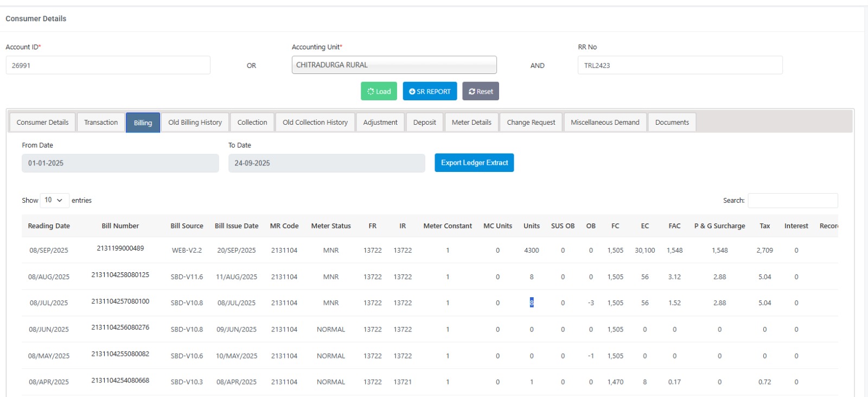Expand the Show entries dropdown
The width and height of the screenshot is (868, 397).
[54, 200]
